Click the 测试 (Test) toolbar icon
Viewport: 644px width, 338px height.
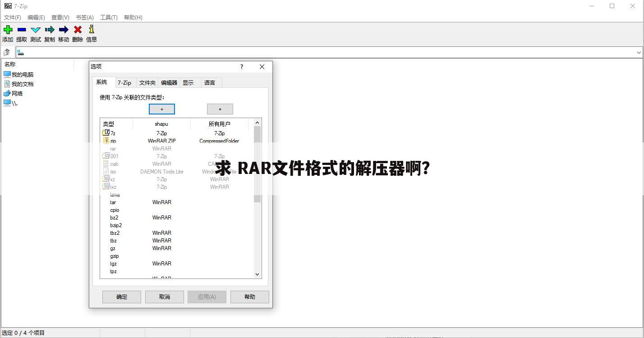[x=36, y=30]
